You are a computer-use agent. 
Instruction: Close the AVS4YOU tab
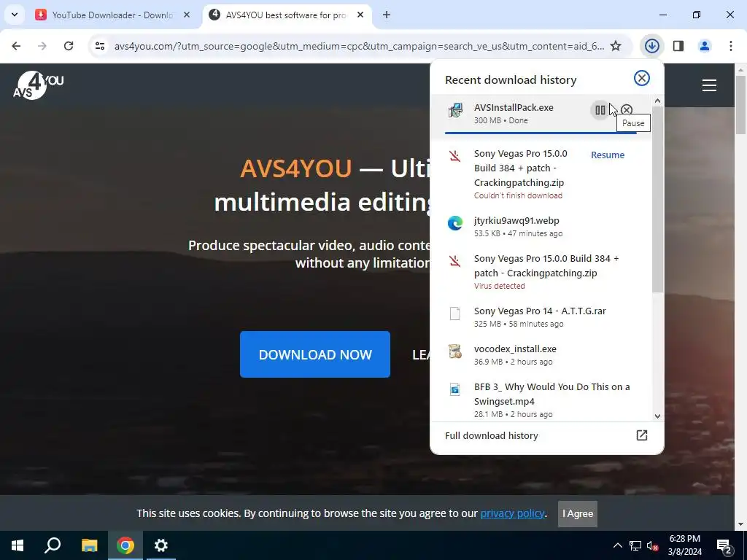[x=360, y=15]
